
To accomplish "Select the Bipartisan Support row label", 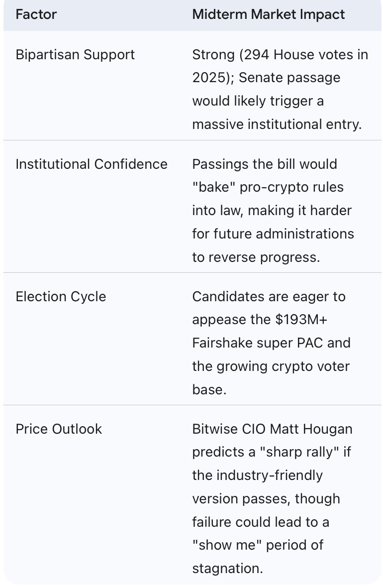I will (x=75, y=55).
